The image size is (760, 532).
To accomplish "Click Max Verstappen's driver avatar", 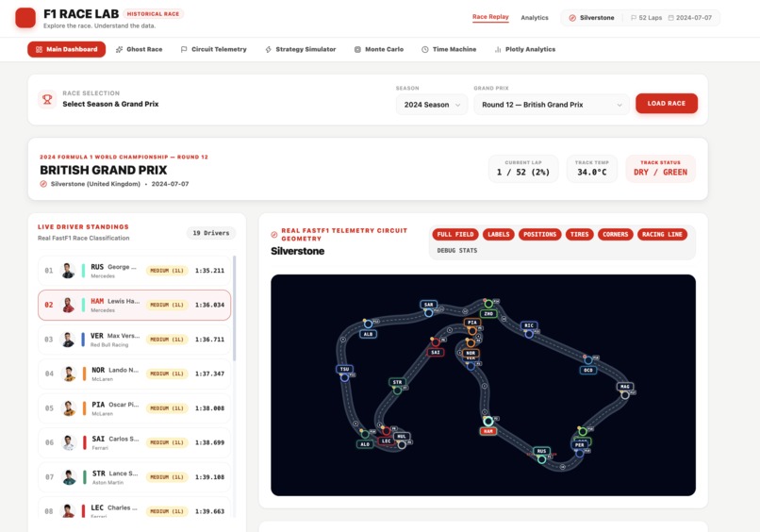I will tap(68, 340).
